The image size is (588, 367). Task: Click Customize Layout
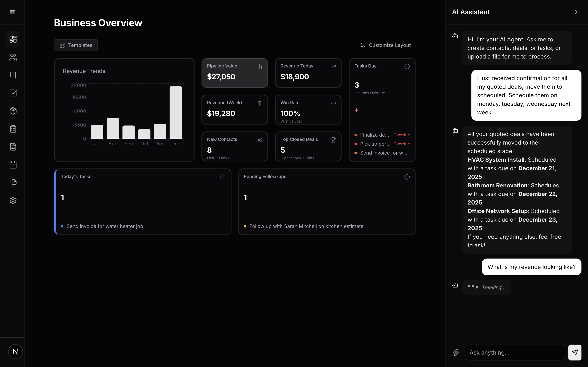pyautogui.click(x=385, y=45)
